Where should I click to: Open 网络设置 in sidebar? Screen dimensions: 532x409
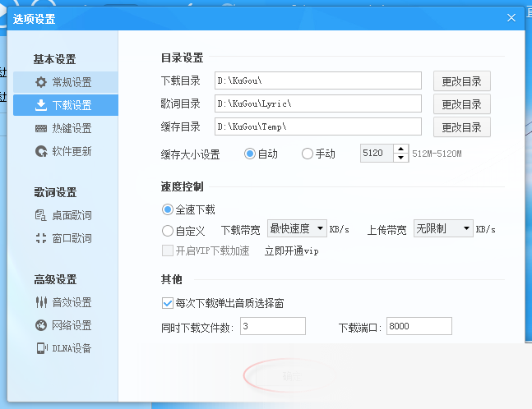(x=66, y=325)
